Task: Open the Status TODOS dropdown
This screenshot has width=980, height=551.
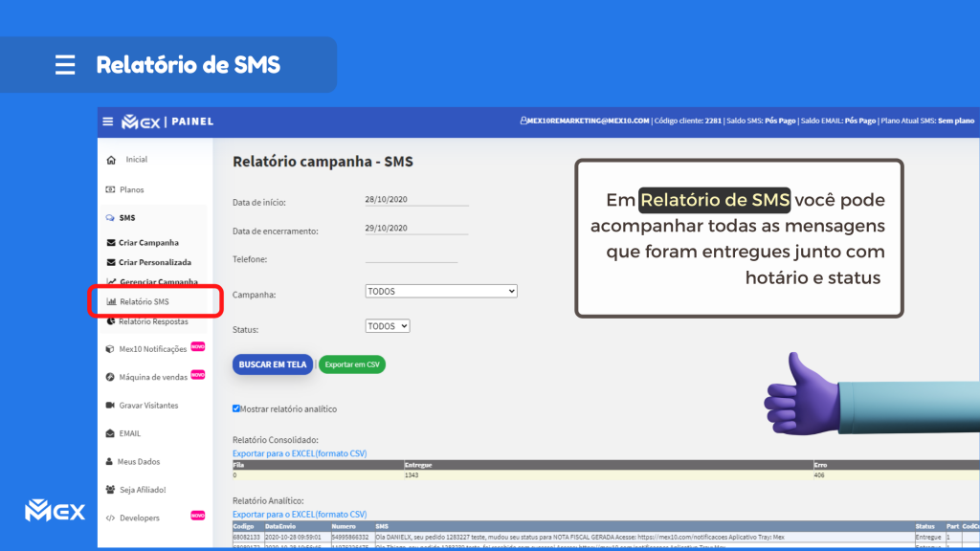Action: [x=388, y=326]
